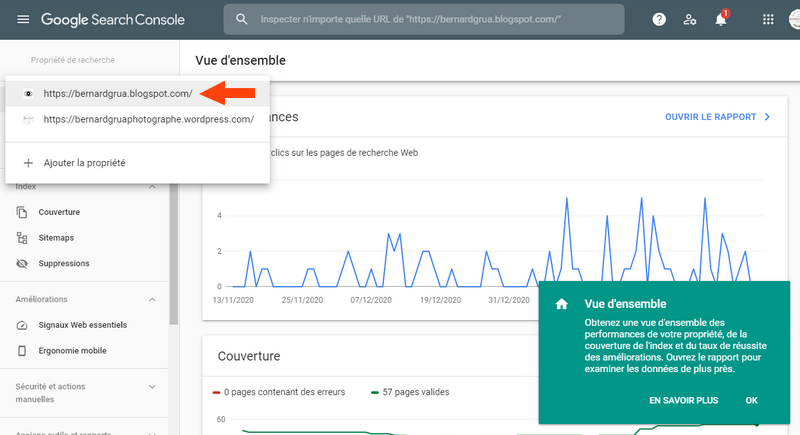
Task: Click the Sitemaps sidebar icon
Action: [x=23, y=238]
